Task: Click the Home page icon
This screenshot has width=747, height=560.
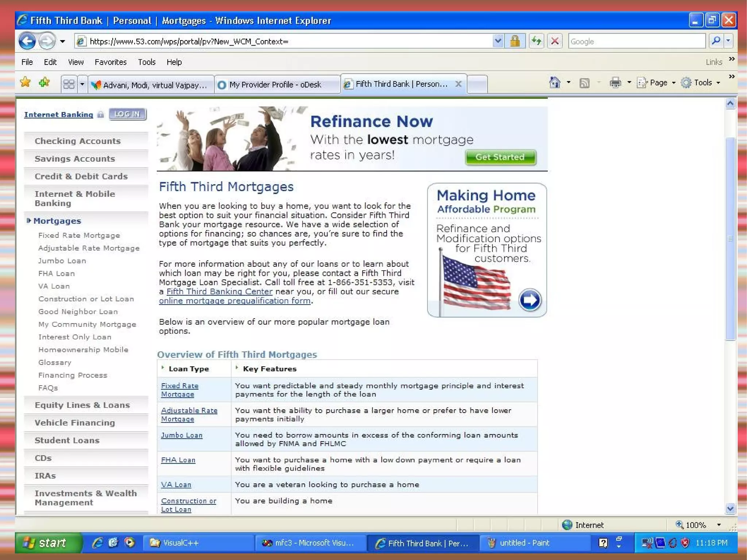Action: tap(554, 83)
